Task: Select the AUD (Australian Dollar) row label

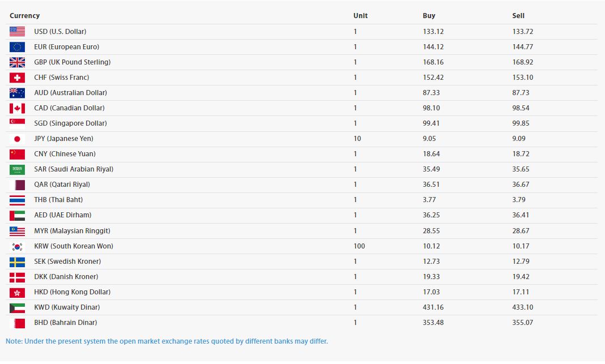Action: point(70,93)
